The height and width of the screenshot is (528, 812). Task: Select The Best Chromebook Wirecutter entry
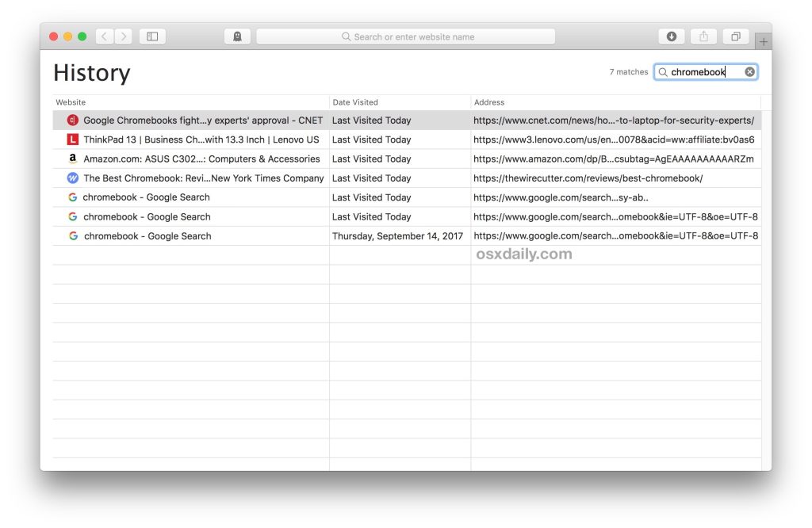tap(407, 178)
